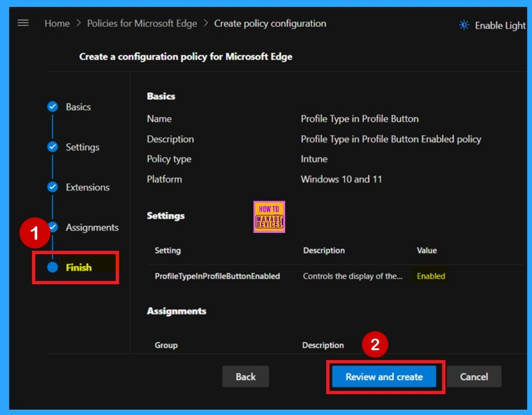Open the Basics wizard step
The image size is (532, 415).
(x=79, y=107)
